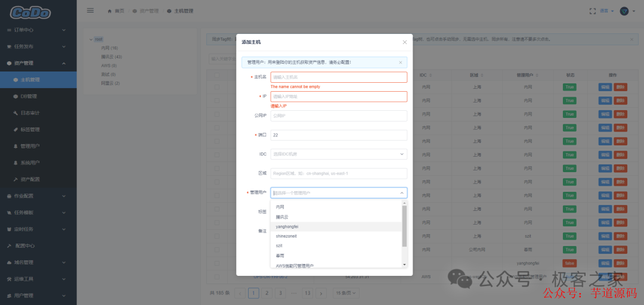Click the dropdown list scrollbar
The width and height of the screenshot is (644, 305).
click(404, 226)
